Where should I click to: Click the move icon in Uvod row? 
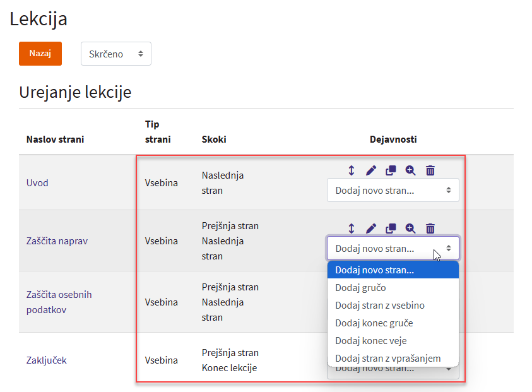click(352, 170)
